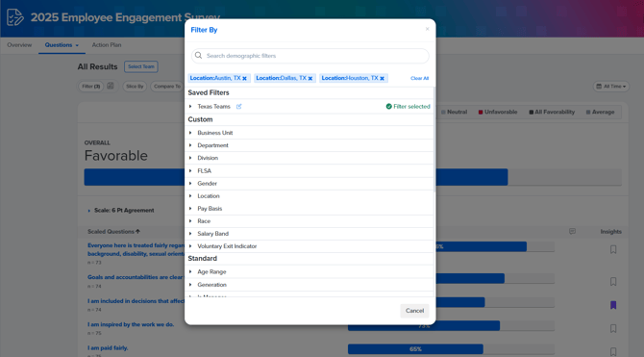Screen dimensions: 644x357
Task: Expand the Age Range standard filter
Action: pyautogui.click(x=190, y=272)
